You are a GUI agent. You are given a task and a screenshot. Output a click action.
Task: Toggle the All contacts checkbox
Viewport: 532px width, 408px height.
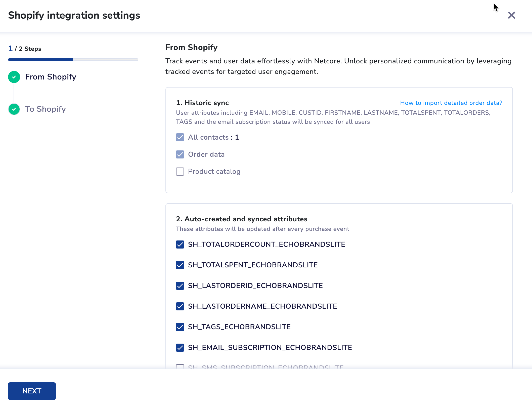click(x=180, y=137)
